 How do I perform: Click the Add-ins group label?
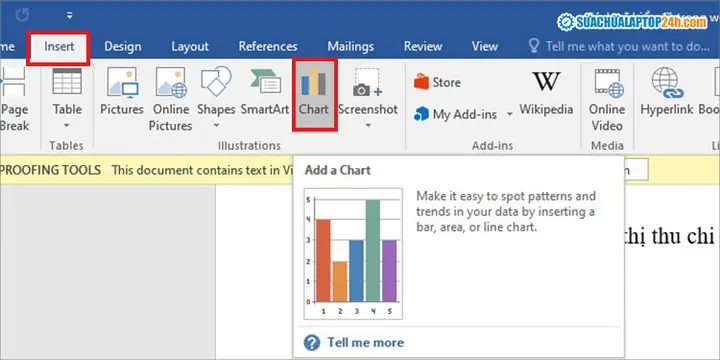tap(492, 146)
